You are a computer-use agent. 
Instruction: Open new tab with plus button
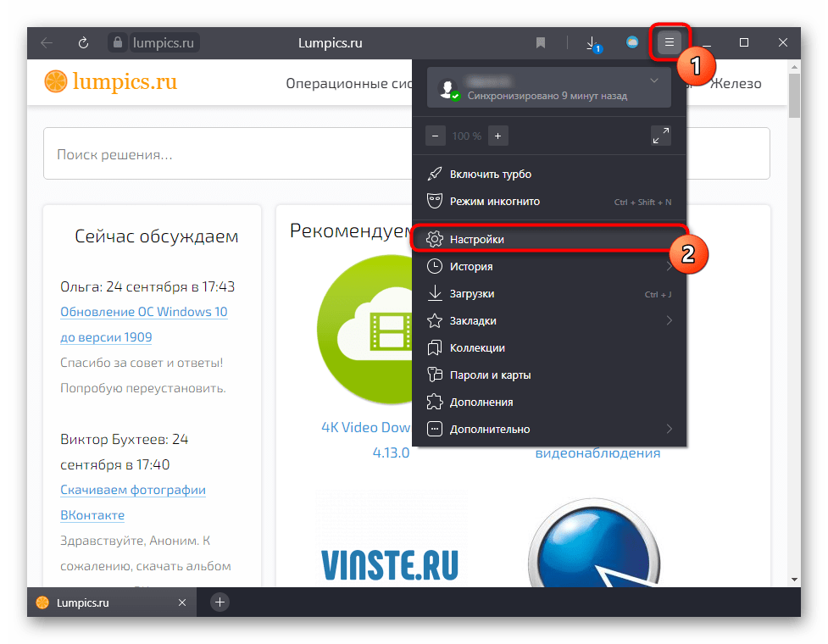pyautogui.click(x=220, y=602)
